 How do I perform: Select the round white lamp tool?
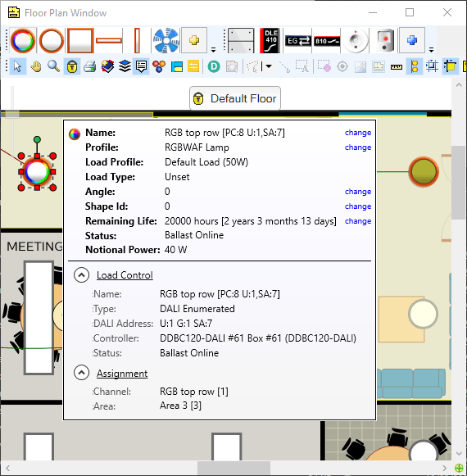pos(52,41)
